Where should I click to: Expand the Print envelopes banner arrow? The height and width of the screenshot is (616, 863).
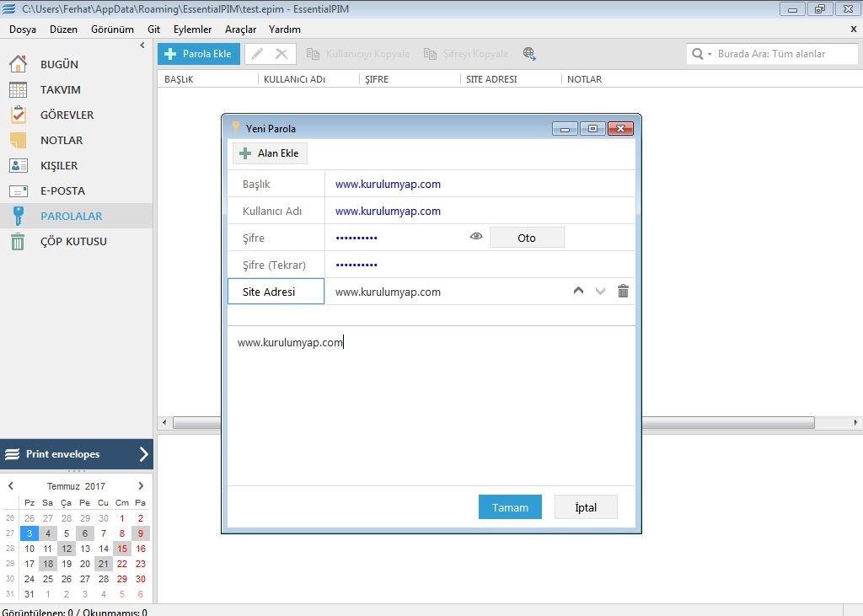pos(143,453)
